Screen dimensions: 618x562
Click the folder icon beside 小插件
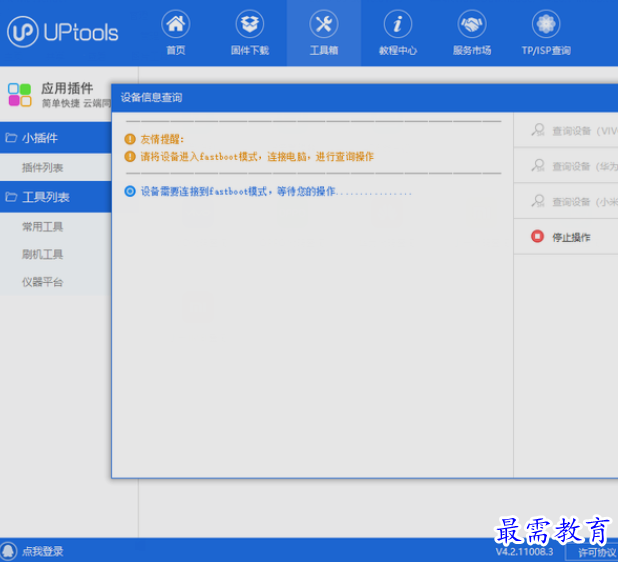click(x=11, y=138)
